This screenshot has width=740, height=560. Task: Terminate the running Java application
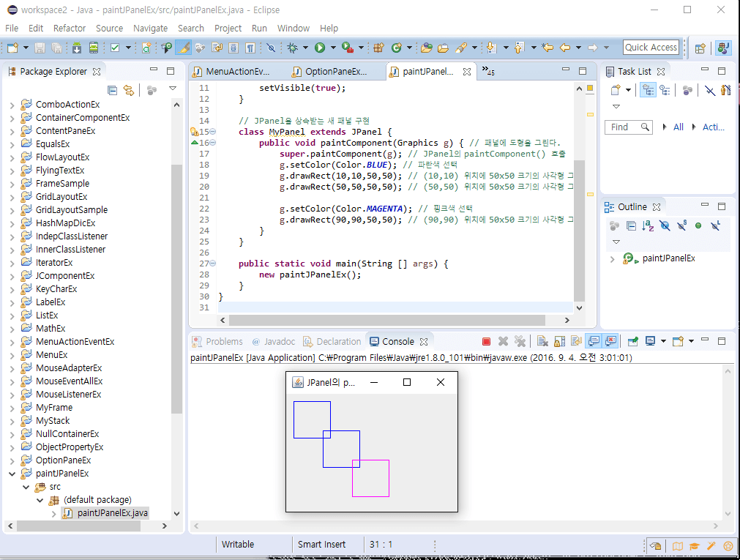[485, 340]
